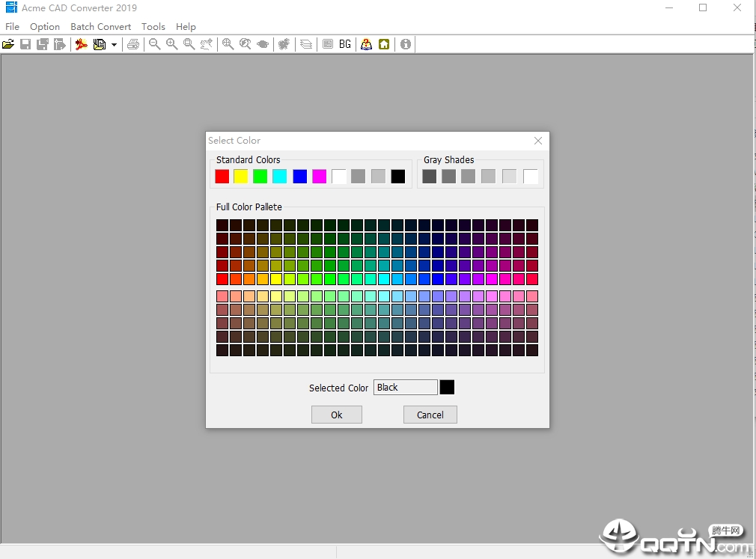Click the Print icon in toolbar

pos(133,44)
